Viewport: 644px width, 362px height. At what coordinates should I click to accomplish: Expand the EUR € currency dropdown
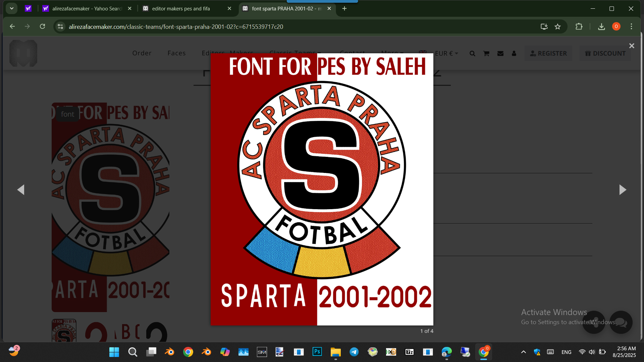click(x=446, y=54)
